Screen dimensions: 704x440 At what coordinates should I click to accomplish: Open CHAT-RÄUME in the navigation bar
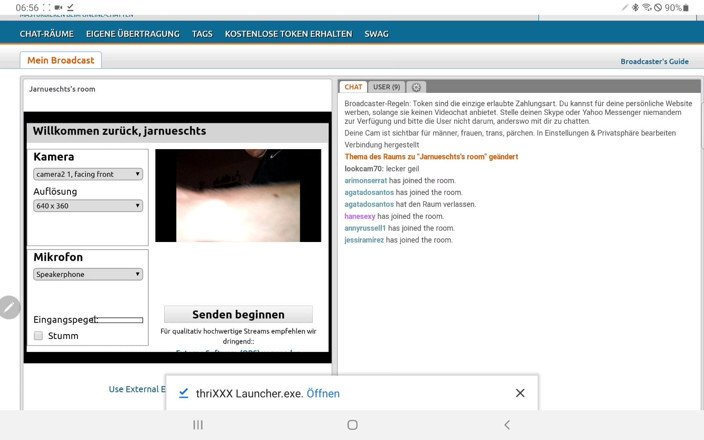tap(47, 34)
